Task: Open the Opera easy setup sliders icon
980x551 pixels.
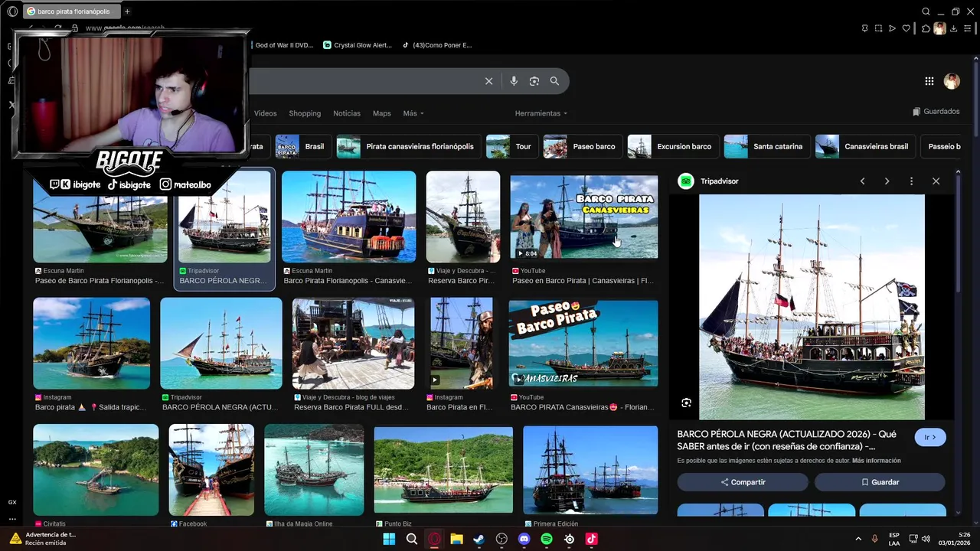Action: tap(967, 28)
